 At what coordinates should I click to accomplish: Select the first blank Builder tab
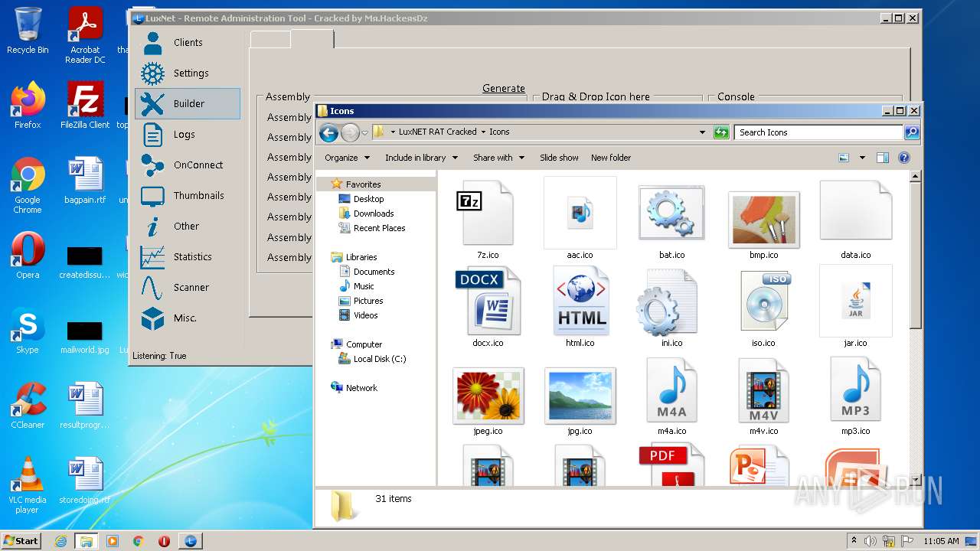pyautogui.click(x=270, y=40)
